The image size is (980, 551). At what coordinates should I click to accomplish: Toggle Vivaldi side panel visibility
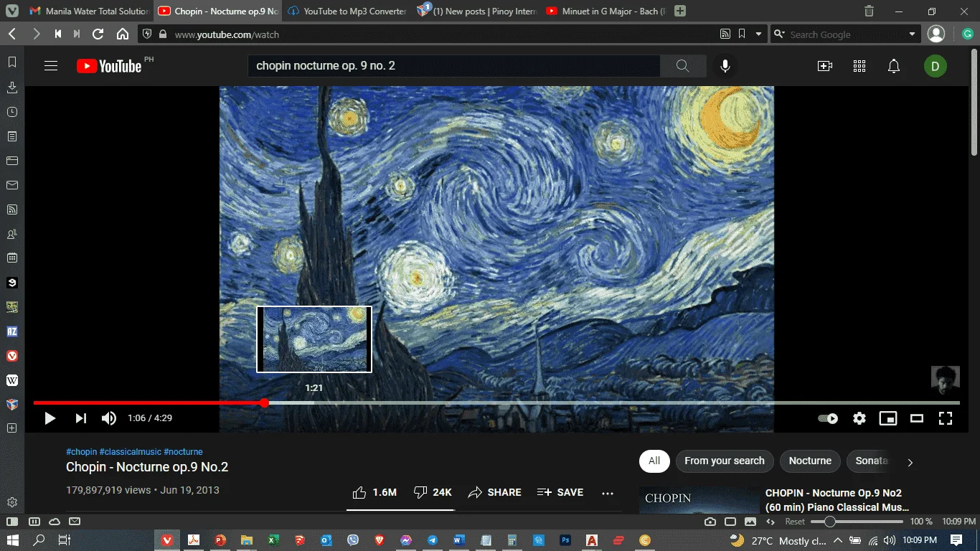[12, 522]
